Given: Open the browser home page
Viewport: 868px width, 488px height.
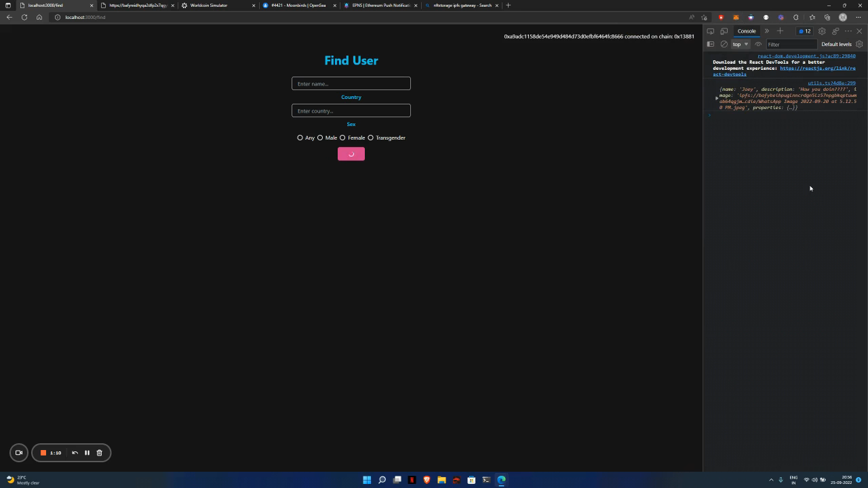Looking at the screenshot, I should click(39, 17).
